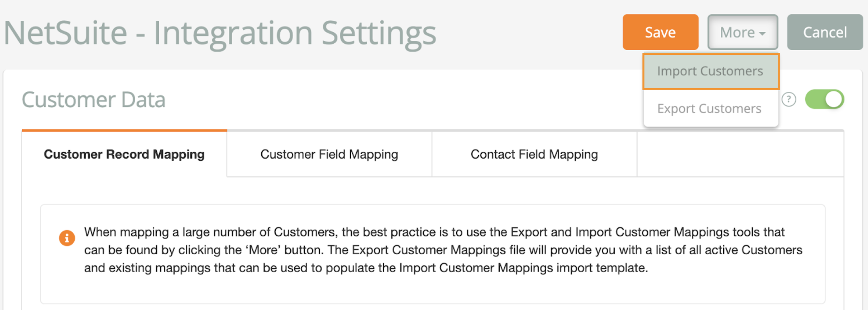Viewport: 868px width, 310px height.
Task: Open the More dropdown menu
Action: [743, 32]
